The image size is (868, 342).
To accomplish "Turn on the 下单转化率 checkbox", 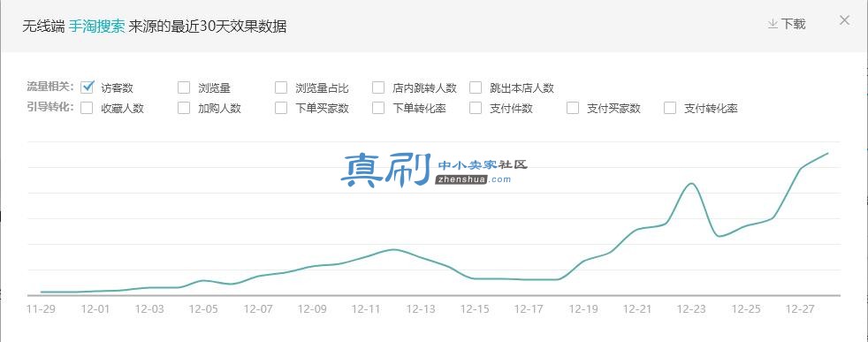I will 378,108.
